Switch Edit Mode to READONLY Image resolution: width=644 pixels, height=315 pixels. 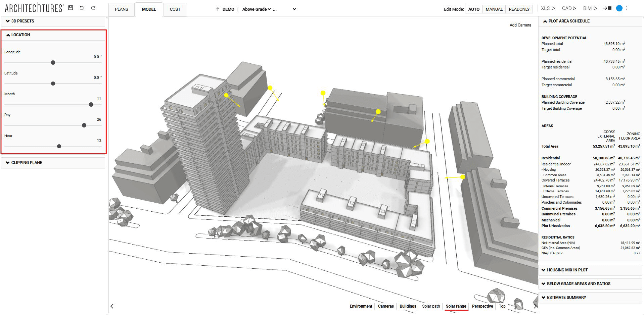coord(519,9)
